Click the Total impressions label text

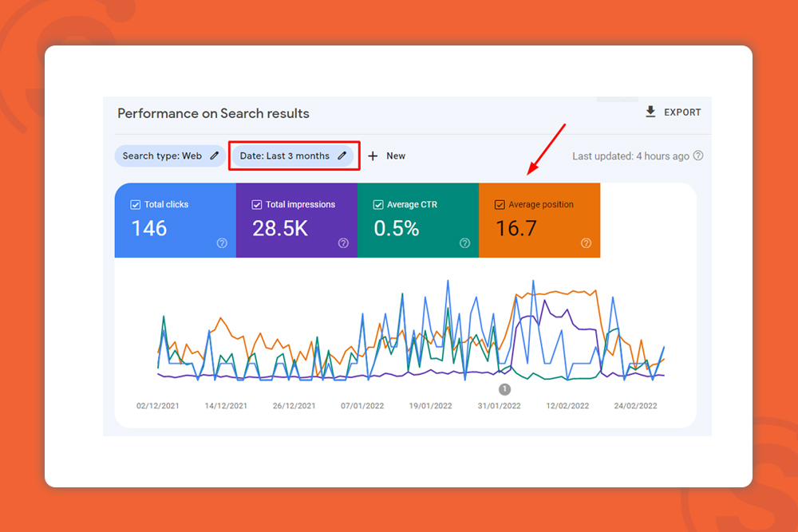click(x=300, y=204)
